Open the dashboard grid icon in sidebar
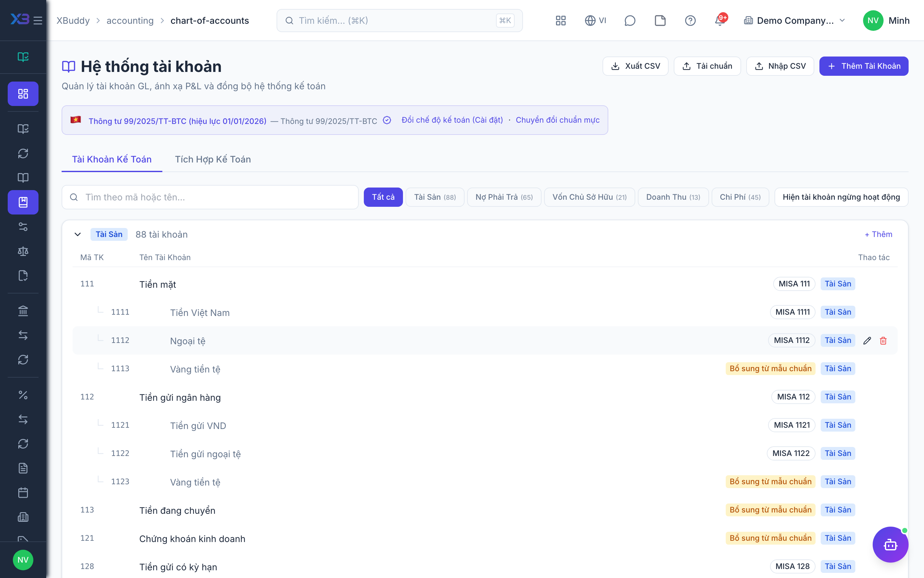Screen dimensions: 924x578 click(23, 94)
